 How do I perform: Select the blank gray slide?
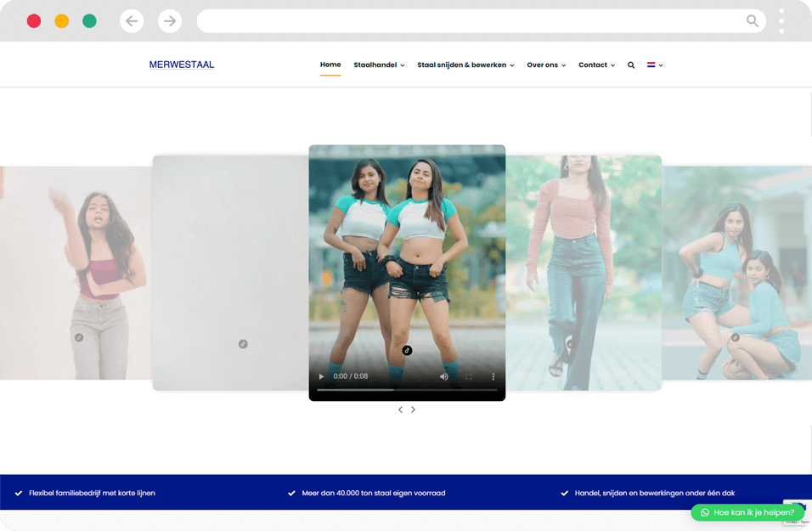pos(231,273)
